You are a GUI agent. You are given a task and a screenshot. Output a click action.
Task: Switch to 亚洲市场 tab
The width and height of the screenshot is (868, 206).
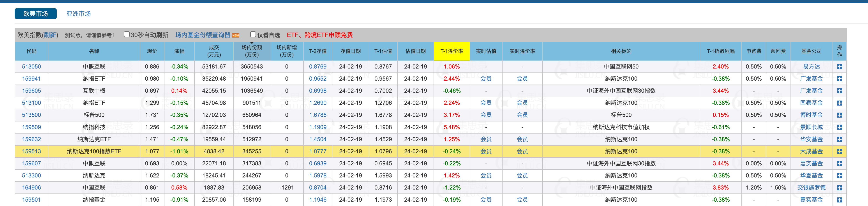click(x=78, y=14)
